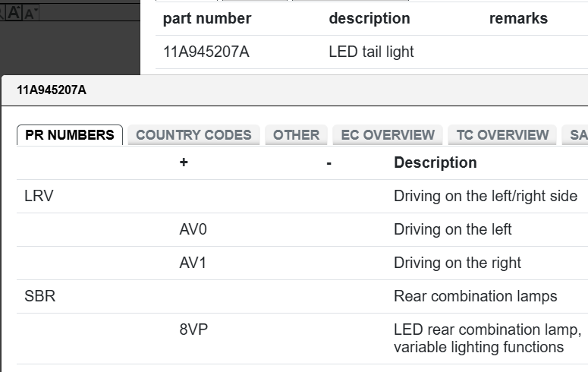The width and height of the screenshot is (588, 372).
Task: Select the LRV PR family row
Action: [x=39, y=196]
